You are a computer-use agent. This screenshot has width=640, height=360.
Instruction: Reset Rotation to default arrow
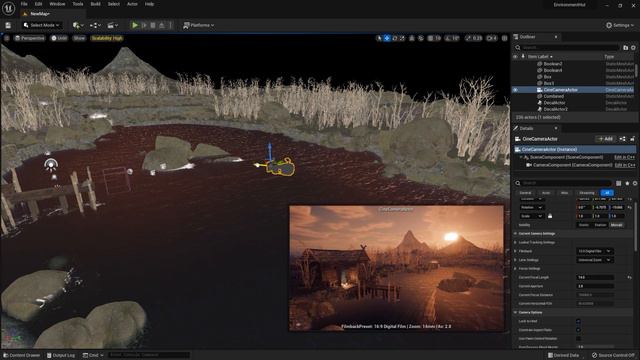coord(630,207)
